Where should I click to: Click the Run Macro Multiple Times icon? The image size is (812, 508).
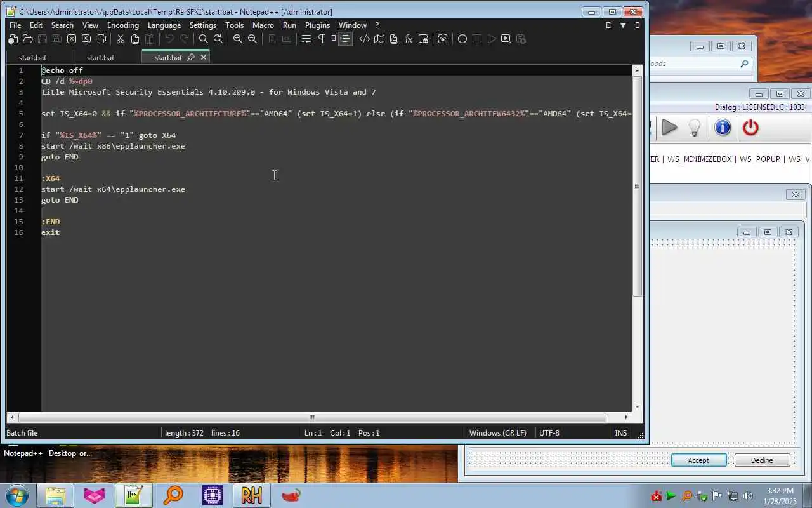(x=506, y=39)
